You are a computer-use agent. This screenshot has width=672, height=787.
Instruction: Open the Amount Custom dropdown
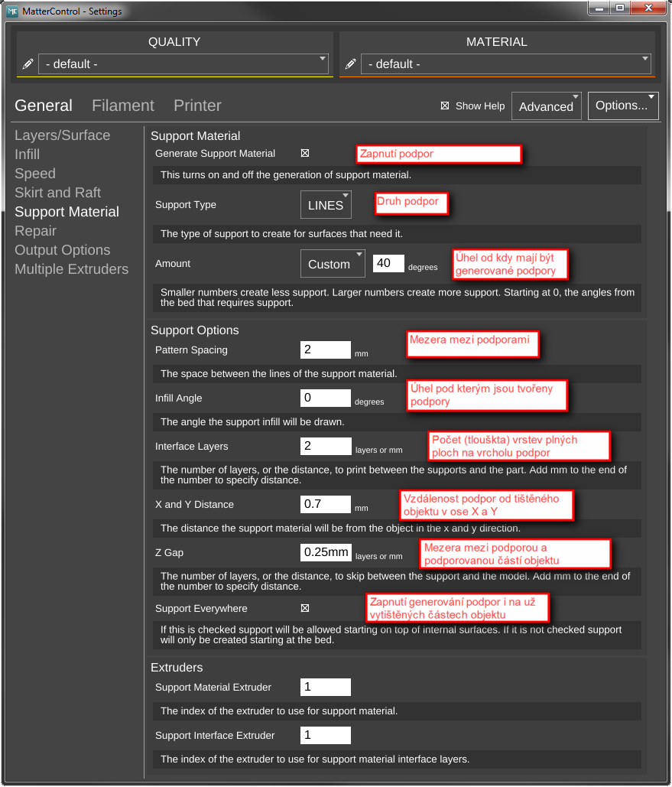[x=333, y=263]
